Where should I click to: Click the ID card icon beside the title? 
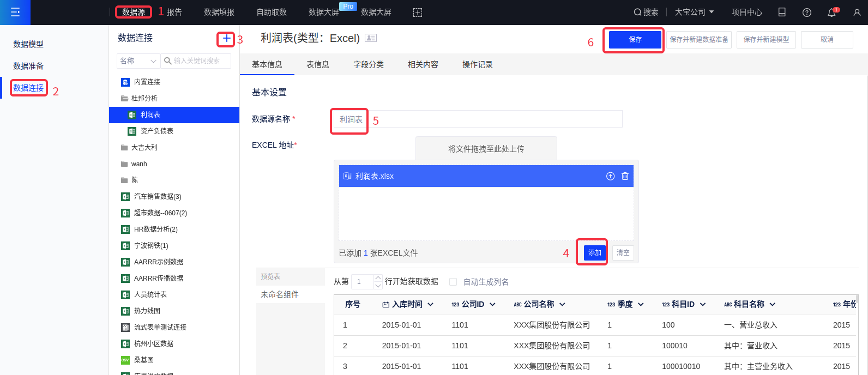click(371, 38)
